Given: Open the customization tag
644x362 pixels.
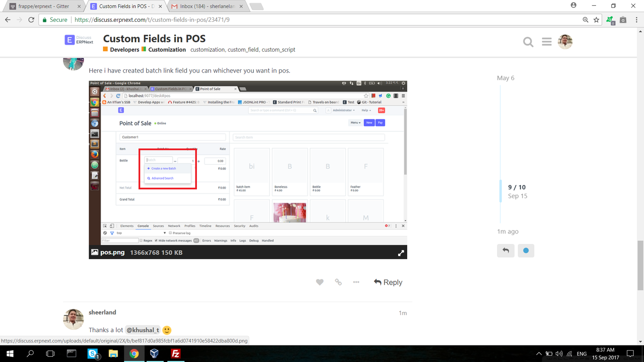Looking at the screenshot, I should (x=207, y=49).
